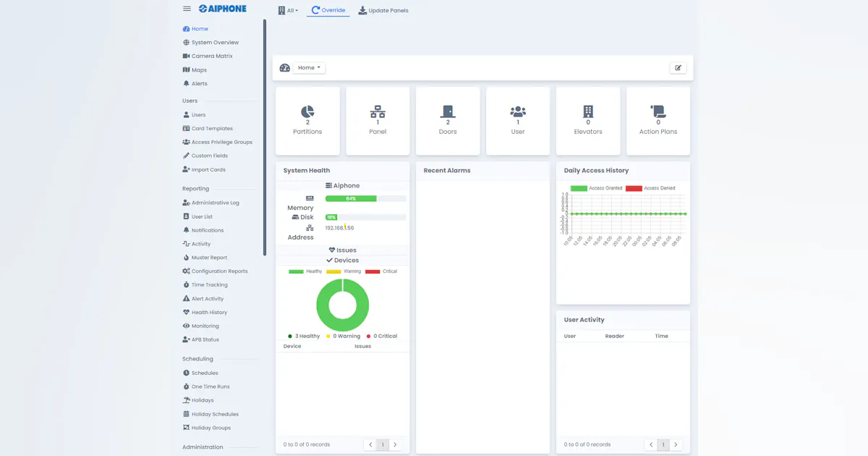Viewport: 868px width, 456px height.
Task: Click the Camera Matrix camera icon
Action: coord(186,56)
